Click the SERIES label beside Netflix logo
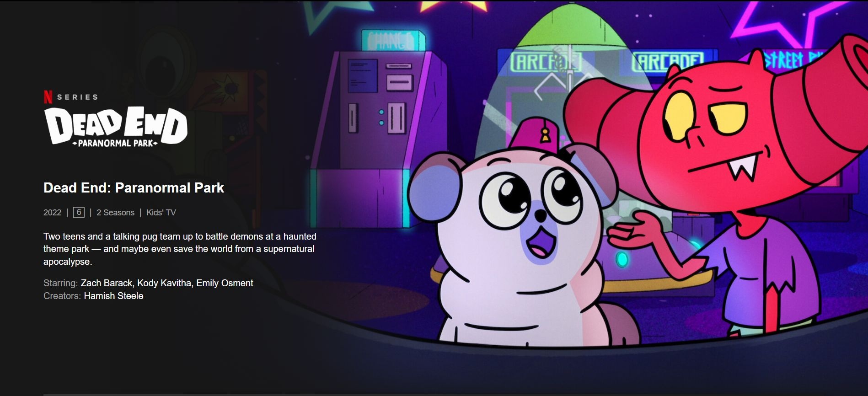Image resolution: width=868 pixels, height=396 pixels. 77,97
